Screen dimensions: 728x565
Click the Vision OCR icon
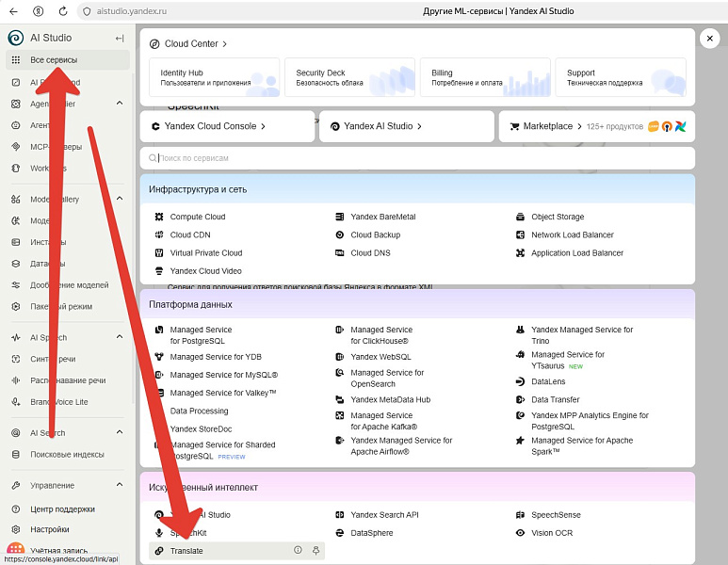click(521, 532)
